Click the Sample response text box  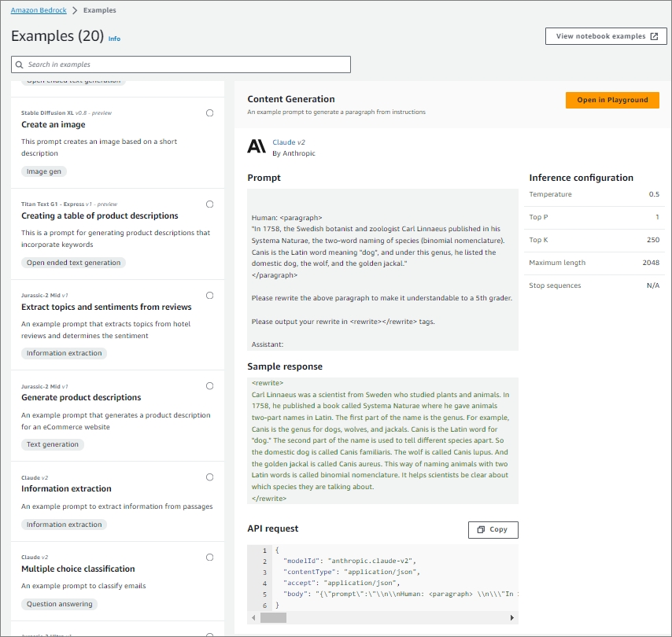[382, 441]
